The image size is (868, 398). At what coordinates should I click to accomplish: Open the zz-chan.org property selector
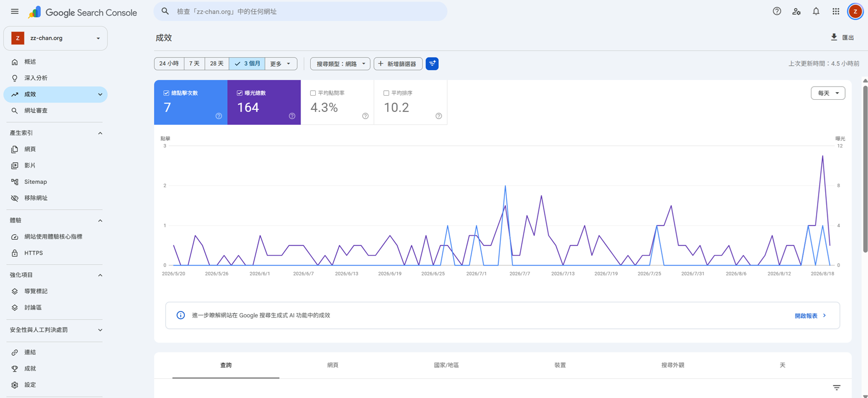click(x=56, y=38)
